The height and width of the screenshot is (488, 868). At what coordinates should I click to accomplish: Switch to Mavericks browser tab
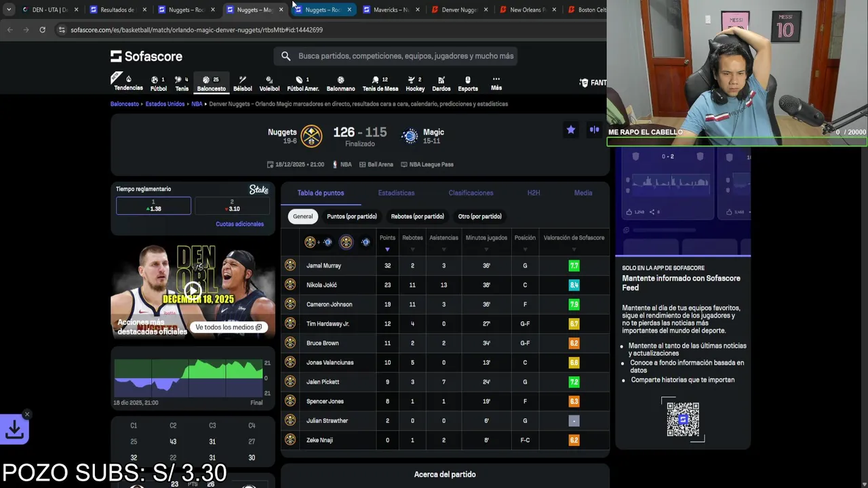(391, 9)
